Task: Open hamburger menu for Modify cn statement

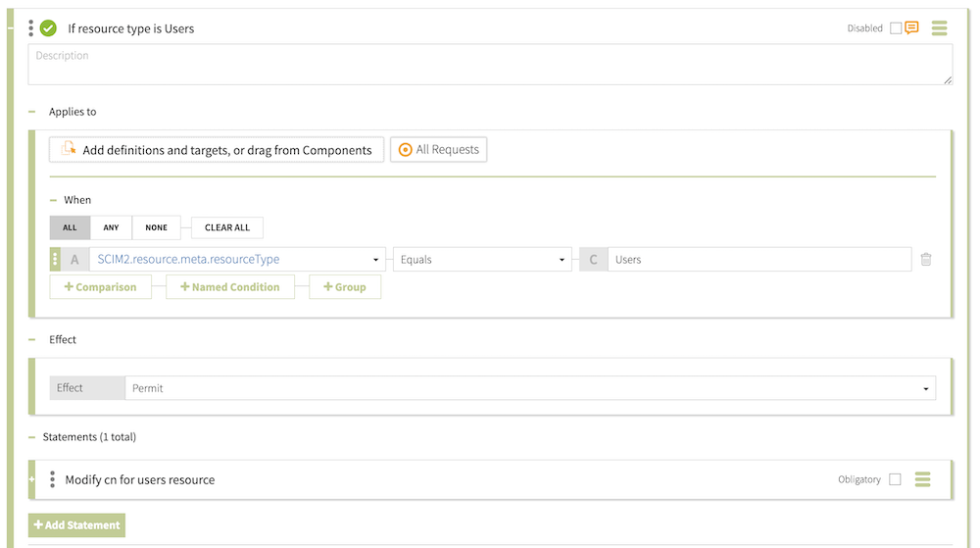Action: pos(922,479)
